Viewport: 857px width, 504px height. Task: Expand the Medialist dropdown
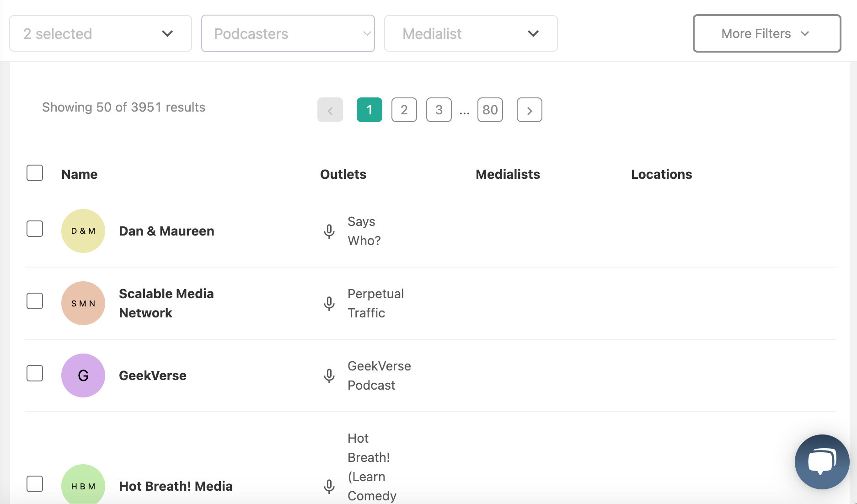coord(471,33)
